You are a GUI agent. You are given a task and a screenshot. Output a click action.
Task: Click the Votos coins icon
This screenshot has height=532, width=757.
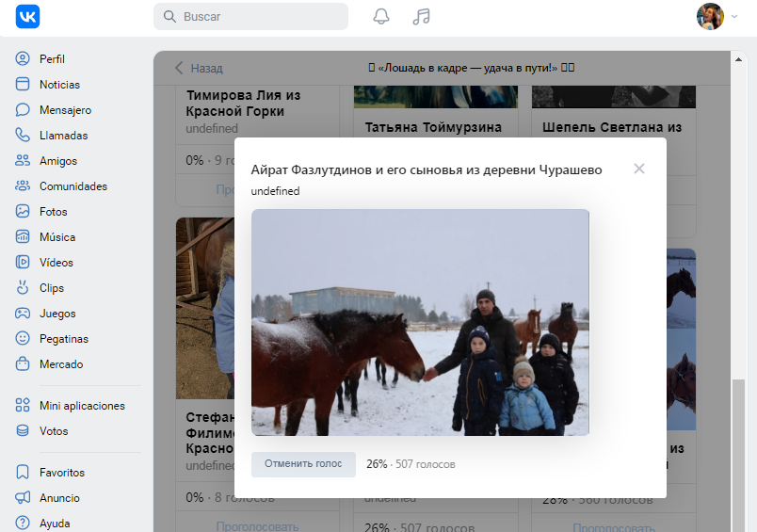(23, 430)
